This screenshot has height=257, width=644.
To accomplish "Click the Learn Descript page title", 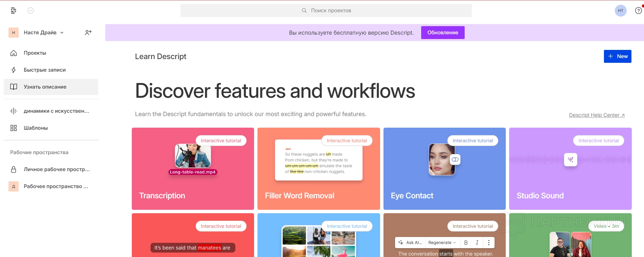I will [161, 56].
